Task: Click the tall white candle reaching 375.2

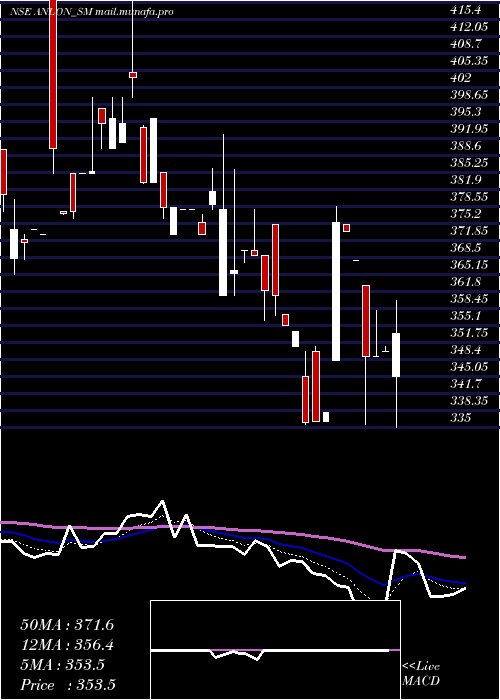Action: click(336, 291)
